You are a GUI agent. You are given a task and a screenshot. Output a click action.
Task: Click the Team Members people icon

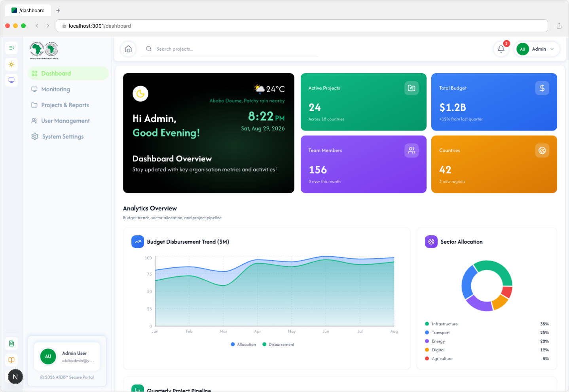point(412,150)
